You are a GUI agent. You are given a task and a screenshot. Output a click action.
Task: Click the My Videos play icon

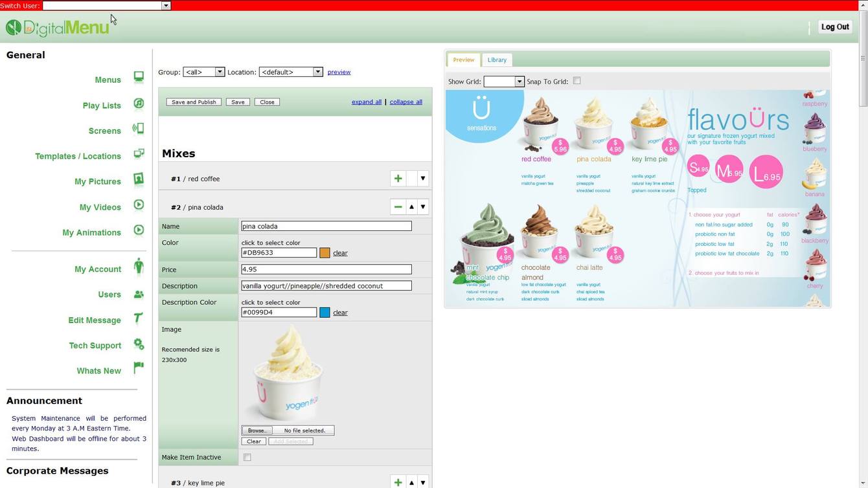click(x=139, y=205)
